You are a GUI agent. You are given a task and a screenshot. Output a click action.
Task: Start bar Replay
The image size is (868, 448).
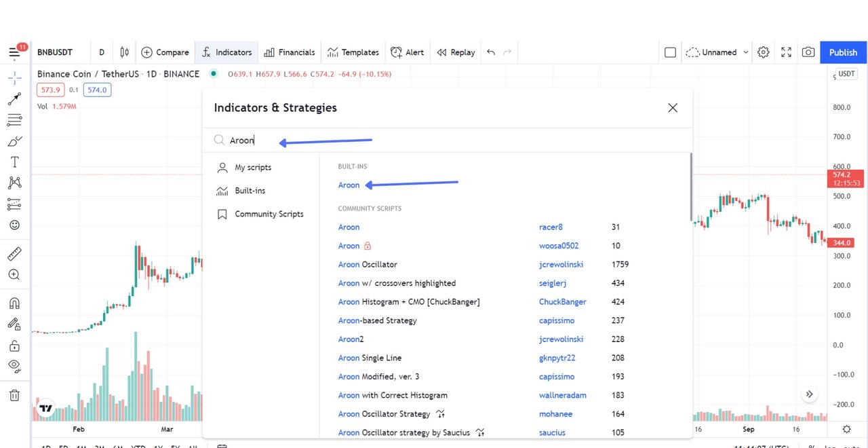456,52
